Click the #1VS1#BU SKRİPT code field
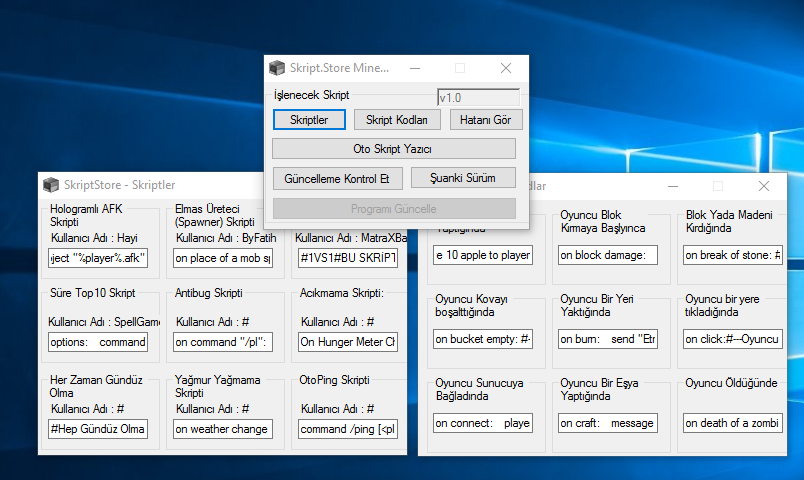 click(348, 258)
